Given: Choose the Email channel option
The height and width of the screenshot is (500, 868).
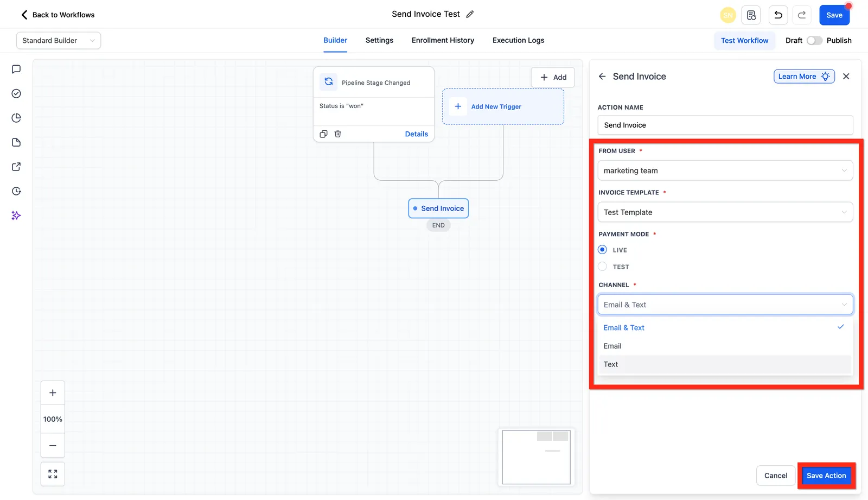Looking at the screenshot, I should point(725,346).
